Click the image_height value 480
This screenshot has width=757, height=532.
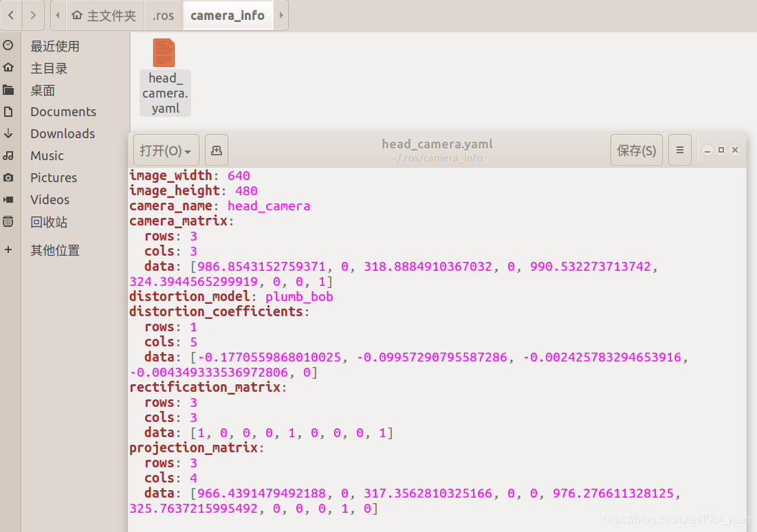246,190
